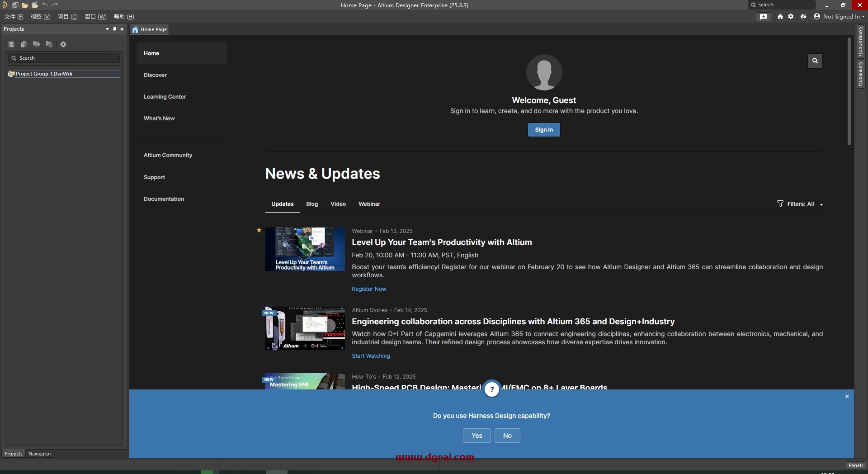The width and height of the screenshot is (868, 474).
Task: Click the Altium logo icon in title bar
Action: [x=5, y=5]
